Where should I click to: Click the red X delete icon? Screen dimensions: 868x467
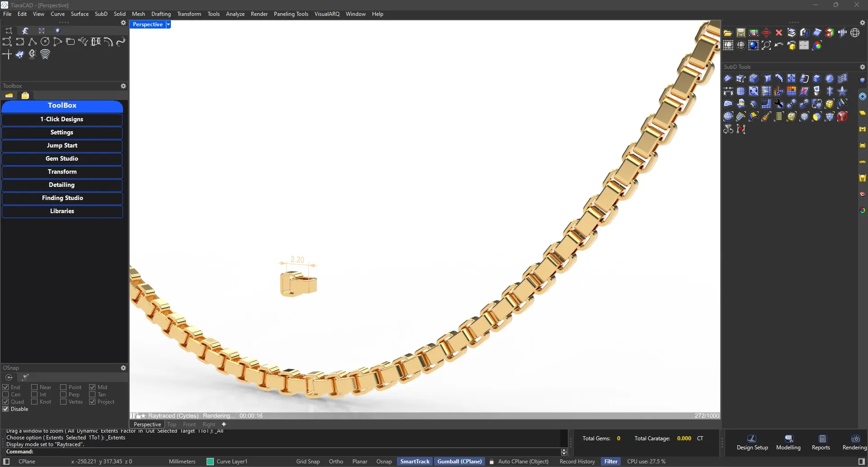click(778, 33)
